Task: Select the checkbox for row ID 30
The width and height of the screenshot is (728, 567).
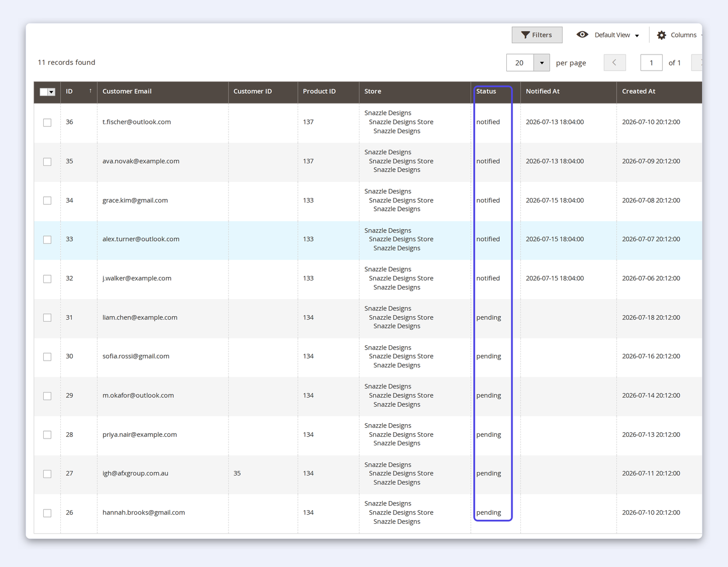Action: [47, 357]
